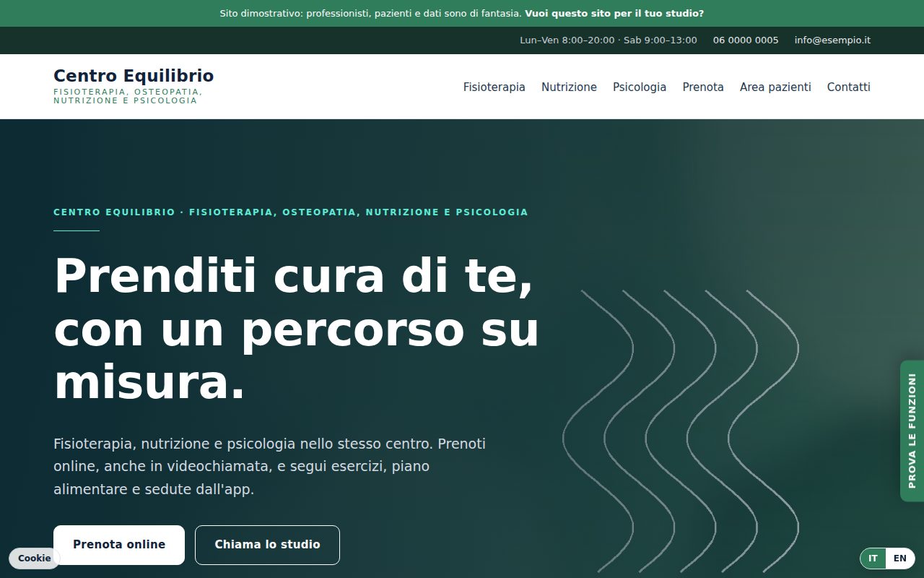Image resolution: width=924 pixels, height=578 pixels.
Task: Follow the 'Vuoi questo sito per il tuo studio?' link
Action: (614, 13)
